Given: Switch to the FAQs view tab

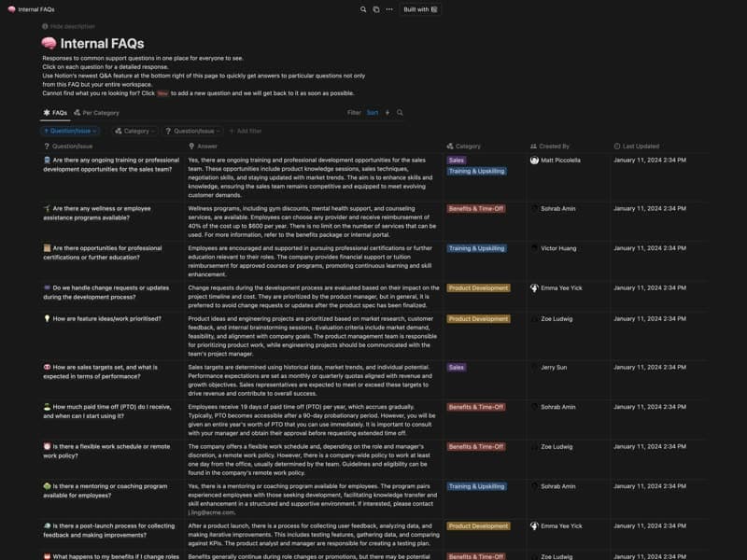Looking at the screenshot, I should tap(55, 113).
